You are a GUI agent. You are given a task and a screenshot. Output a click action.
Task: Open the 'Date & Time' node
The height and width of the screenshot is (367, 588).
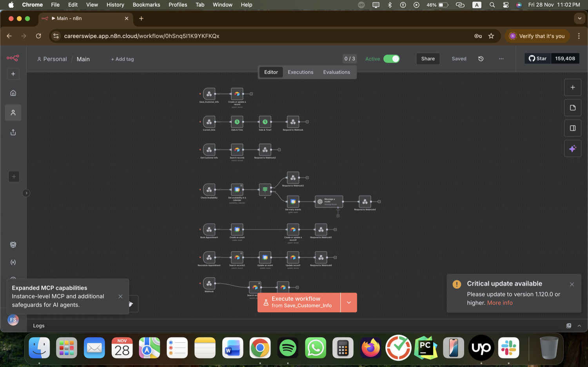[237, 122]
